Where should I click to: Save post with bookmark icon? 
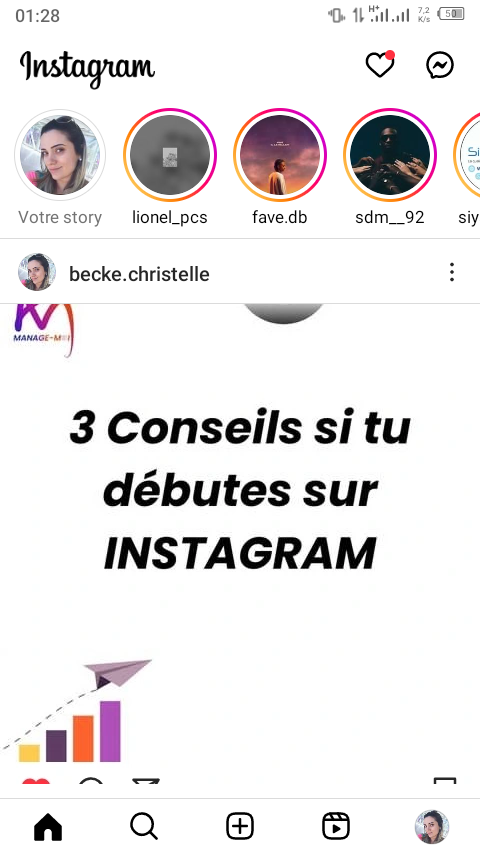pos(445,781)
